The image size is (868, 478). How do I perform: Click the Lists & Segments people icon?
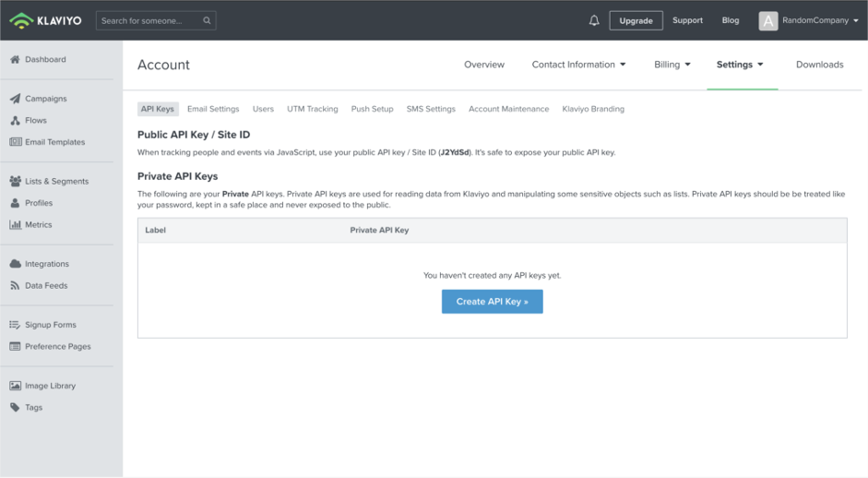tap(15, 181)
